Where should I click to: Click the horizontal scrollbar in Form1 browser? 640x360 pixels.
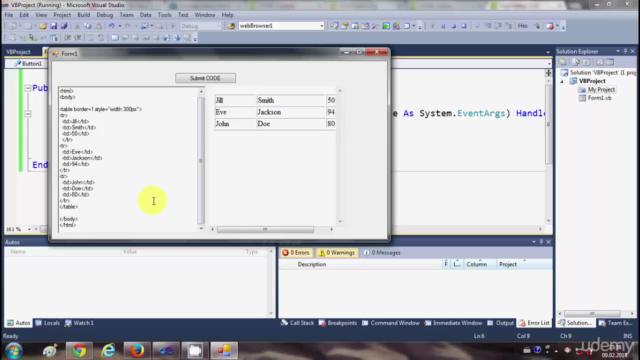coord(265,229)
